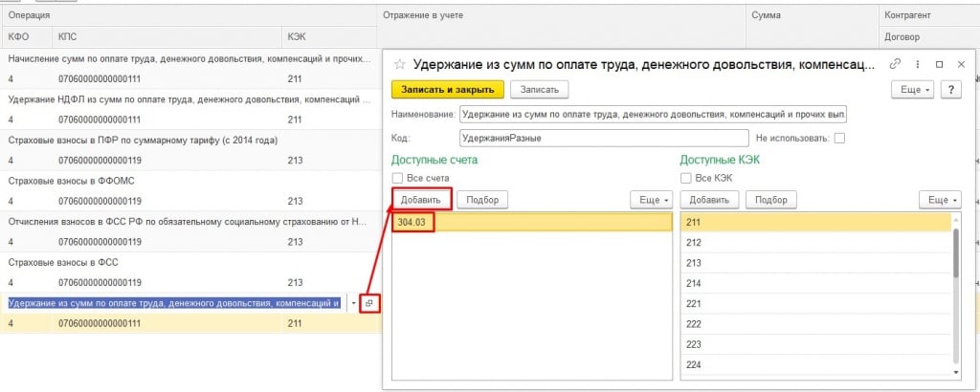The height and width of the screenshot is (392, 980).
Task: Click "Подбор" button above the КЭК list
Action: 770,200
